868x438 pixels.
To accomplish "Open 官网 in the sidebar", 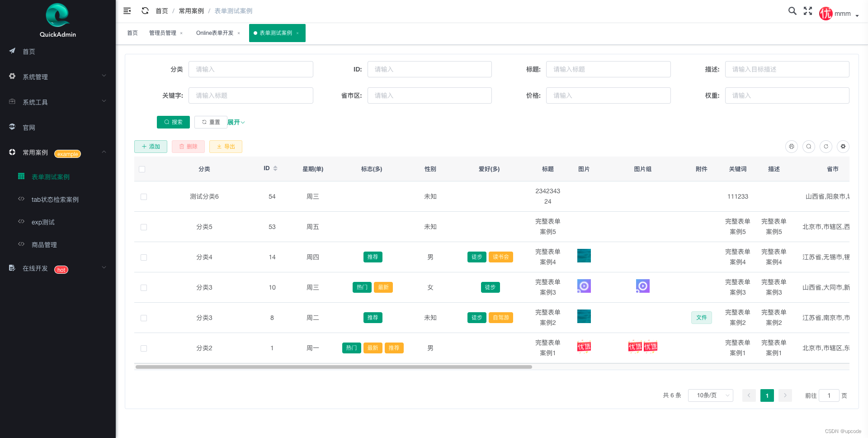I will coord(58,127).
